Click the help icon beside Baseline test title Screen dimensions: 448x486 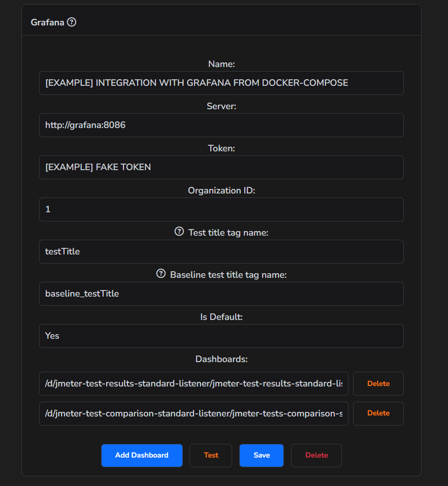161,273
